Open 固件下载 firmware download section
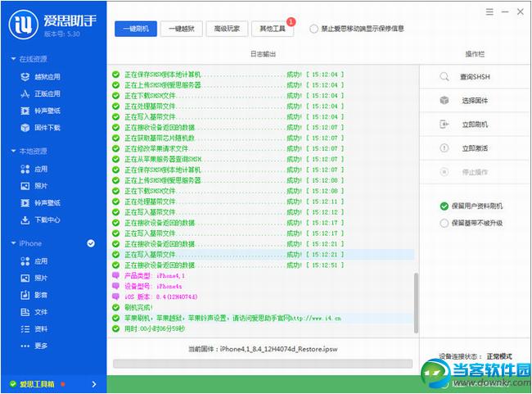Viewport: 532px width, 394px height. tap(46, 127)
